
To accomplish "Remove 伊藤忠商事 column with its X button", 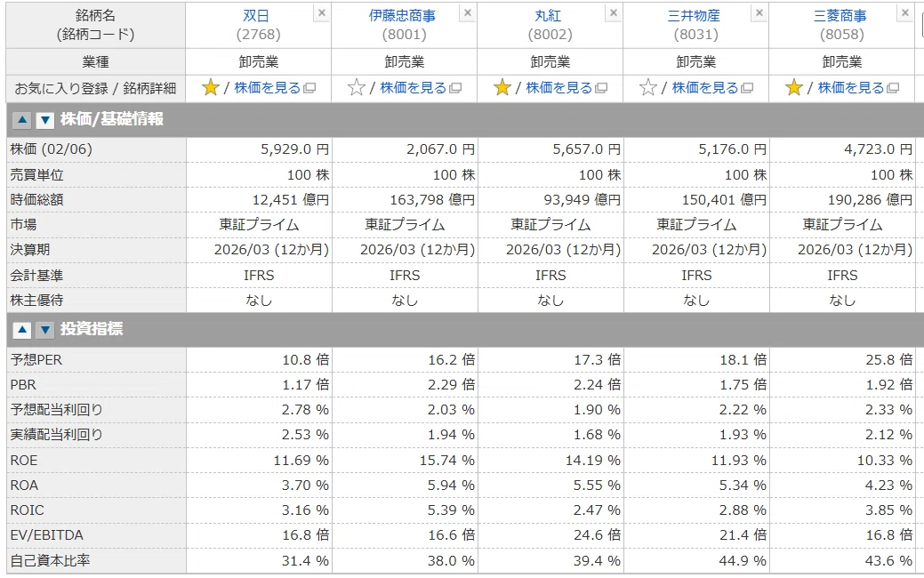I will point(467,13).
